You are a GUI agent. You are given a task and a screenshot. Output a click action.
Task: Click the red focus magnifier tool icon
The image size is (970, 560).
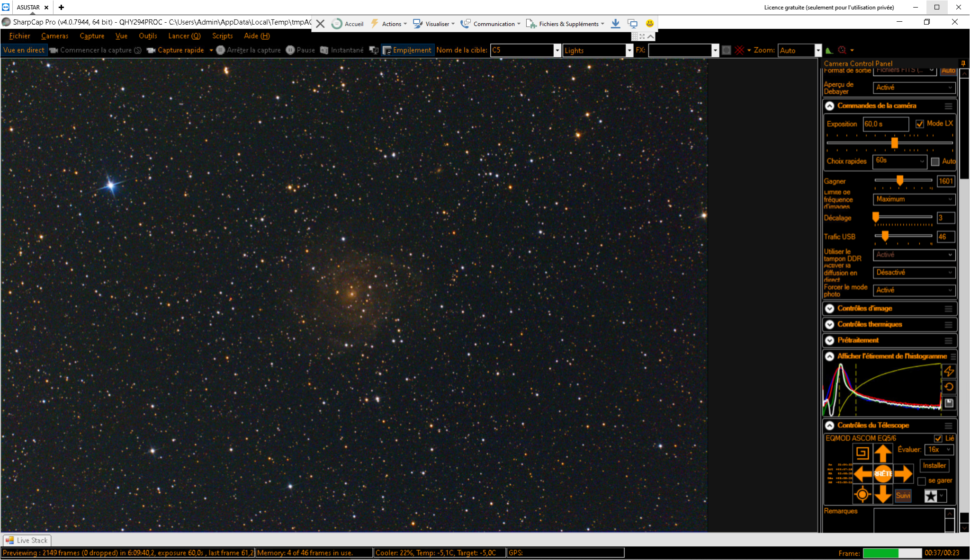tap(842, 50)
